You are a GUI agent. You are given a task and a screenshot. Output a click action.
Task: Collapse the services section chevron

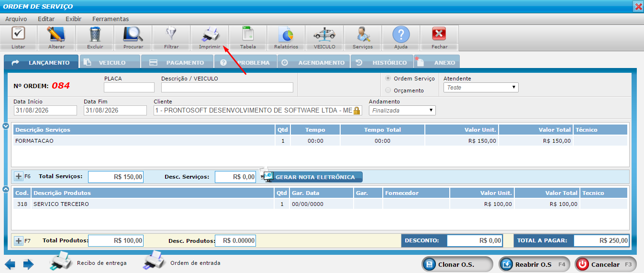pos(6,126)
